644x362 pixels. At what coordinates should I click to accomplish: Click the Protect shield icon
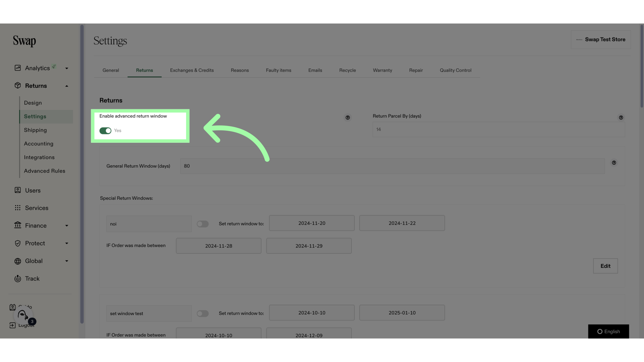pos(18,243)
